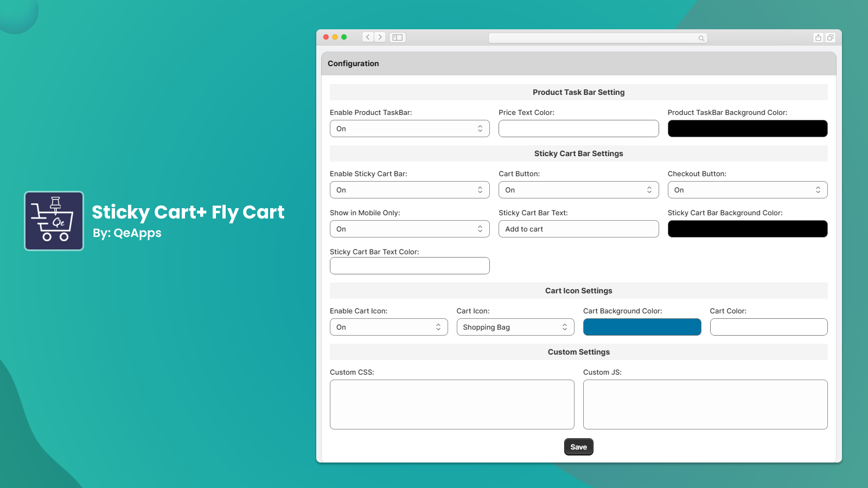Click the browser forward arrow
868x488 pixels.
click(x=380, y=37)
